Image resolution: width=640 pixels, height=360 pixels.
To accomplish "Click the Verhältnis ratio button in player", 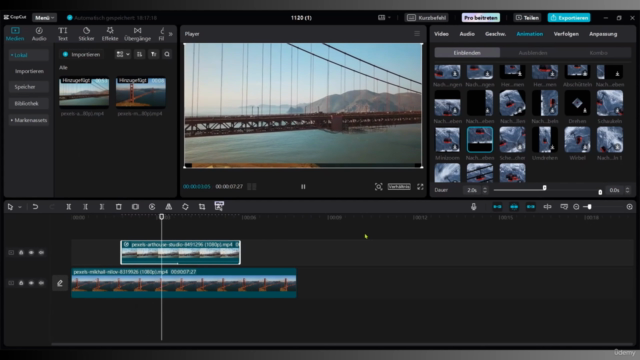I will click(399, 187).
